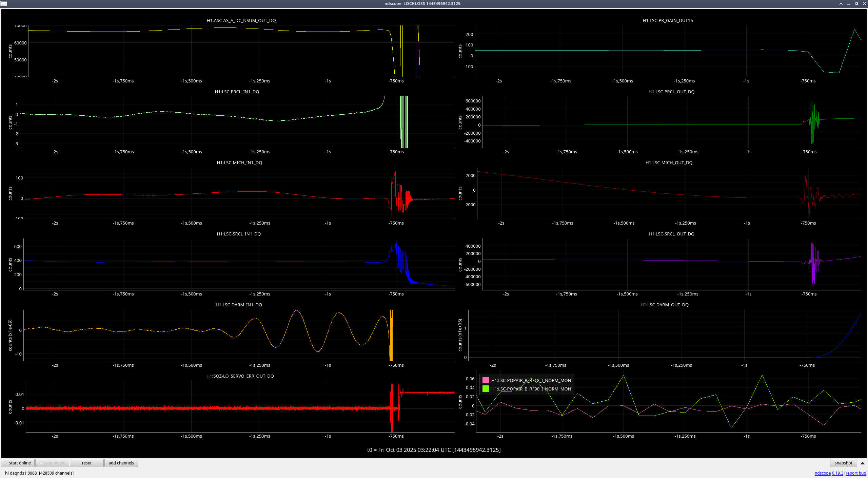Shade window with titlebar up-chevron
868x478 pixels.
click(x=841, y=4)
